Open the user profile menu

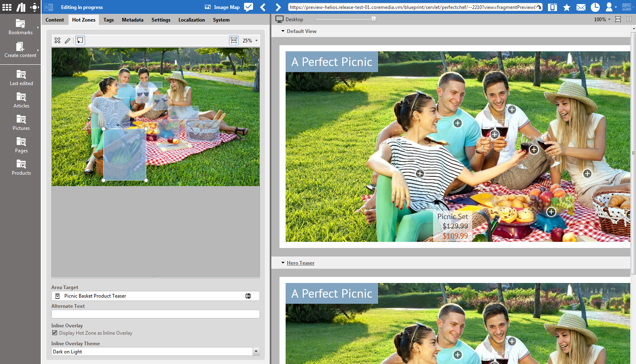point(610,7)
